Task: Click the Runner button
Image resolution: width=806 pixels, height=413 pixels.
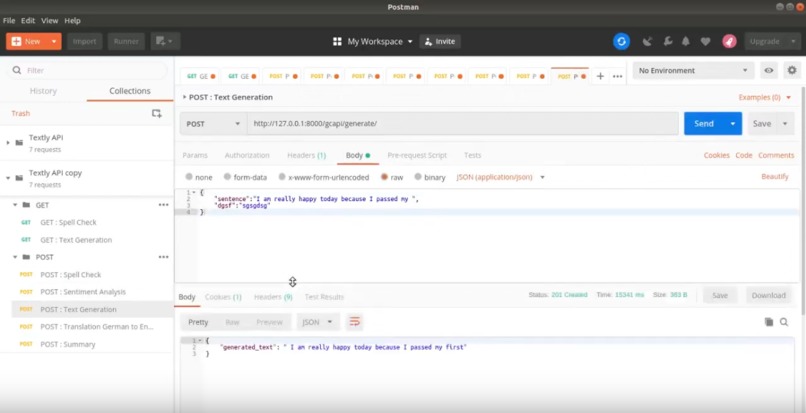Action: click(x=126, y=42)
